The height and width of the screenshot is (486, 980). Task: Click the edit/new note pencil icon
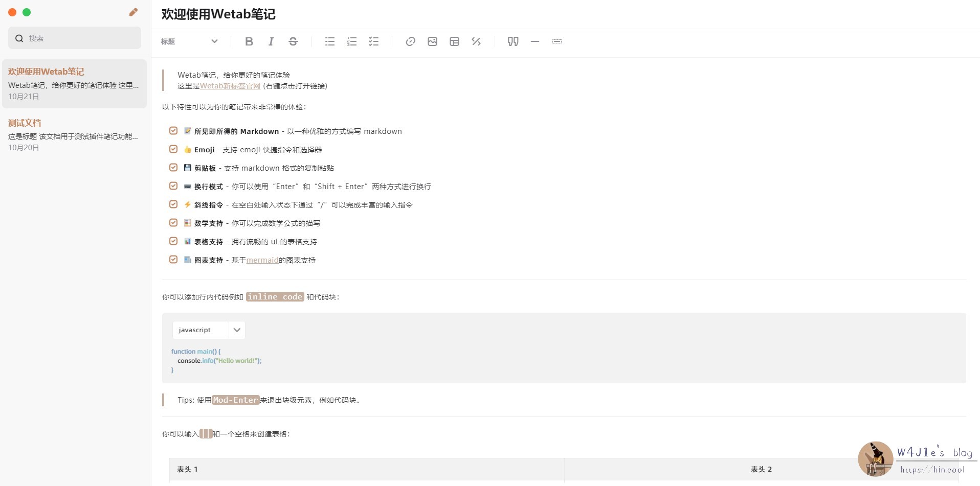[133, 11]
